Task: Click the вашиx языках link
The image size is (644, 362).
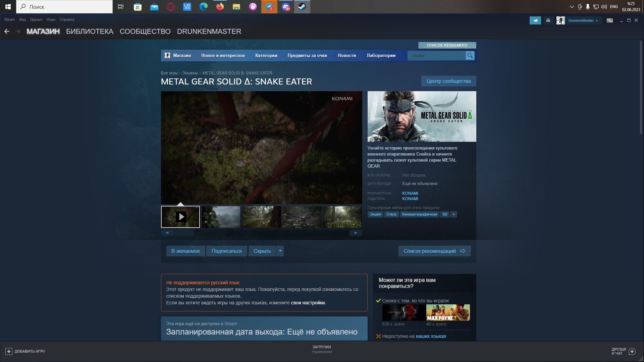Action: (431, 336)
